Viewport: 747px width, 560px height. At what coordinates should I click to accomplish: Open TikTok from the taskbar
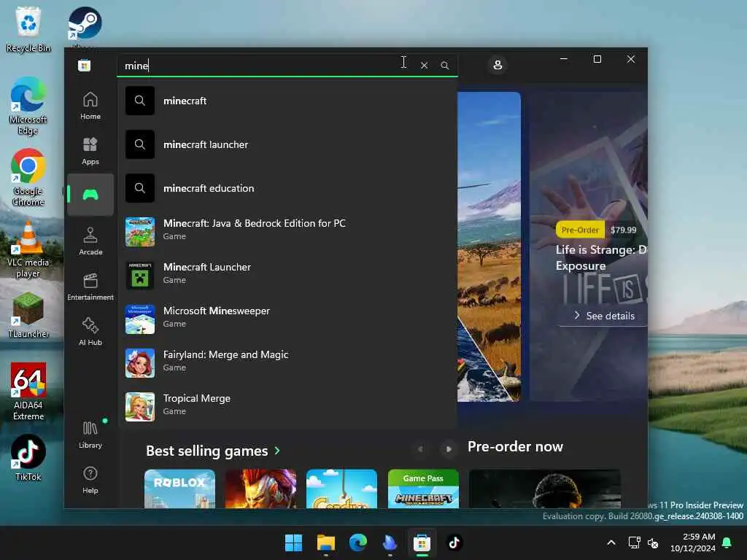click(x=454, y=542)
